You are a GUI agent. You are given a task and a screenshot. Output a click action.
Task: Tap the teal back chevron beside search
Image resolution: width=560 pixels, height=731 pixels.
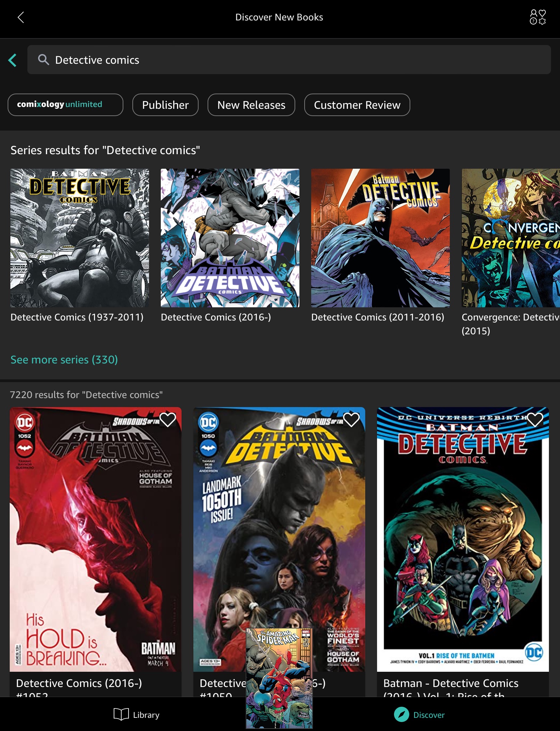click(12, 60)
